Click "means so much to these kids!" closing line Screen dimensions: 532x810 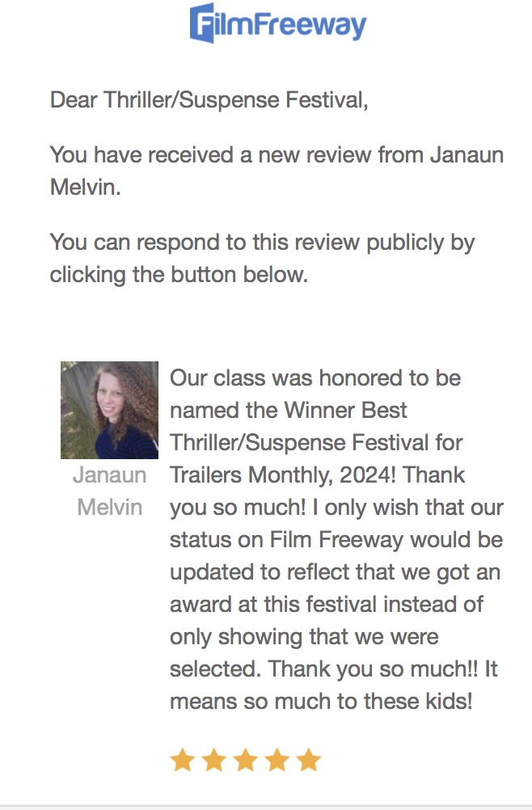click(320, 701)
